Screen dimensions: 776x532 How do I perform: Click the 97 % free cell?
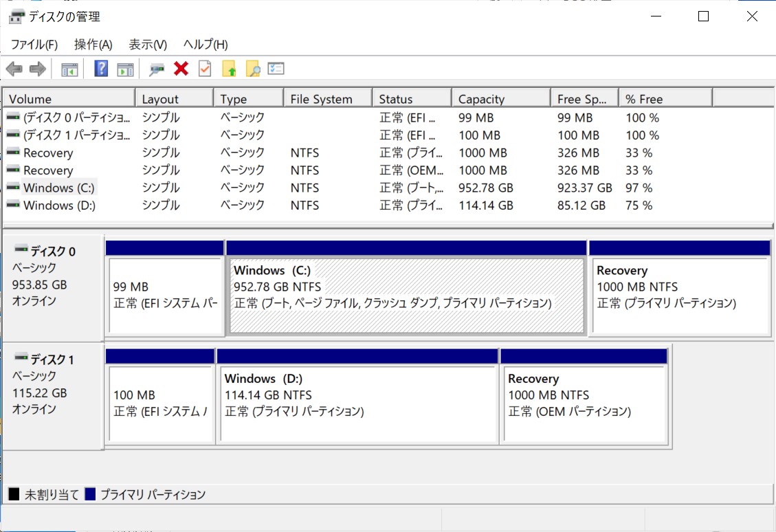click(x=639, y=188)
